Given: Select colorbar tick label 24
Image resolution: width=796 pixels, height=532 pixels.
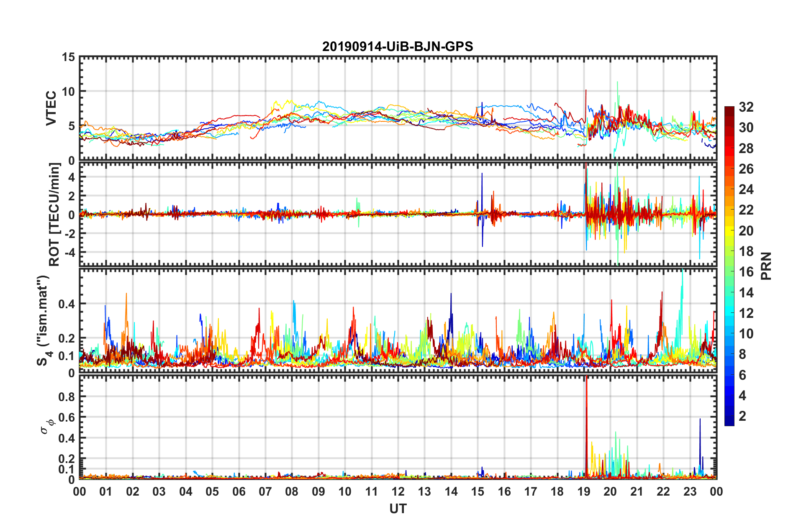Looking at the screenshot, I should point(746,189).
